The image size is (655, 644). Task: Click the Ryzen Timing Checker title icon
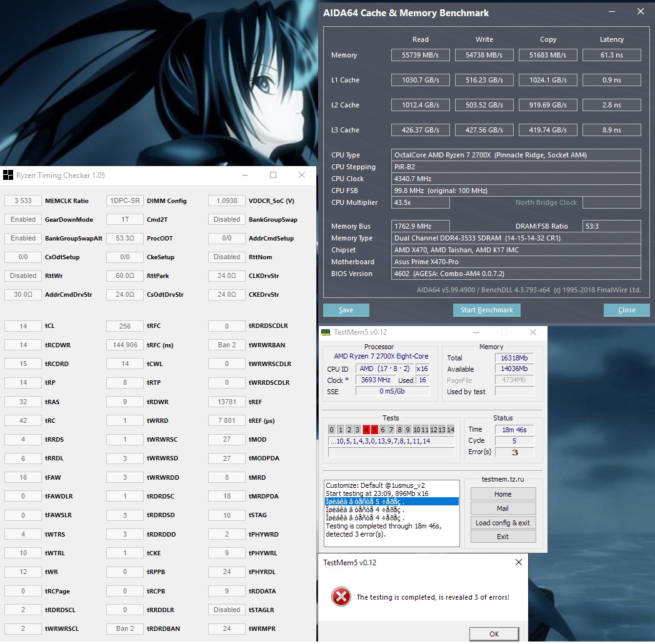coord(7,176)
